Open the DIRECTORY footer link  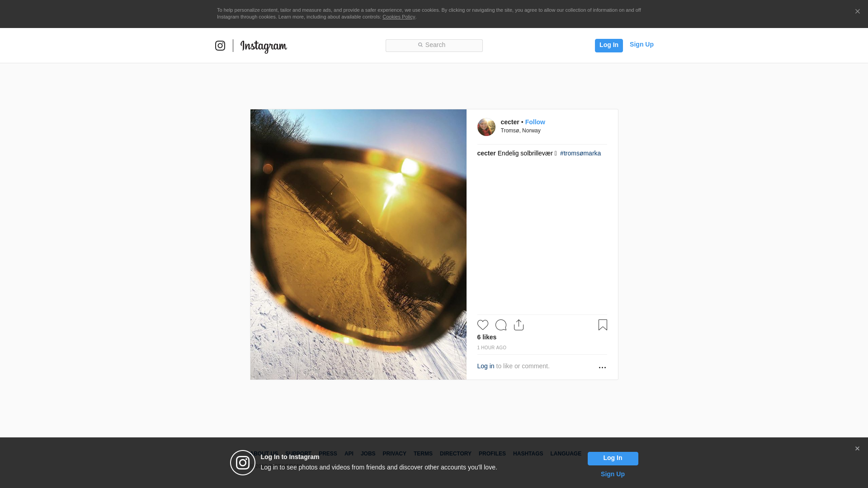pyautogui.click(x=456, y=454)
